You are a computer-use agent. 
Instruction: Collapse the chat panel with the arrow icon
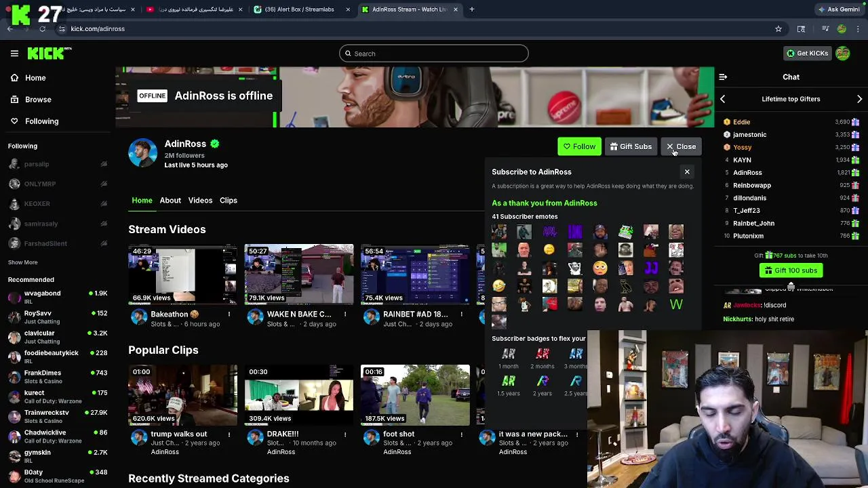(x=723, y=77)
